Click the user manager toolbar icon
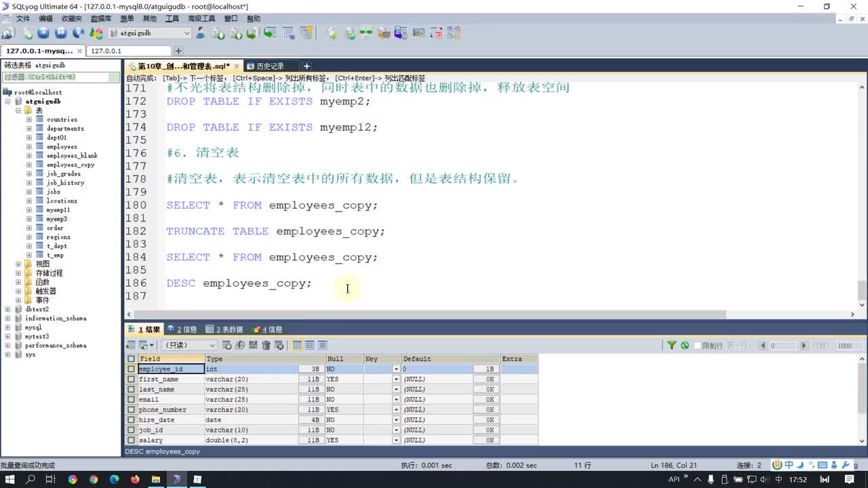 coord(201,33)
